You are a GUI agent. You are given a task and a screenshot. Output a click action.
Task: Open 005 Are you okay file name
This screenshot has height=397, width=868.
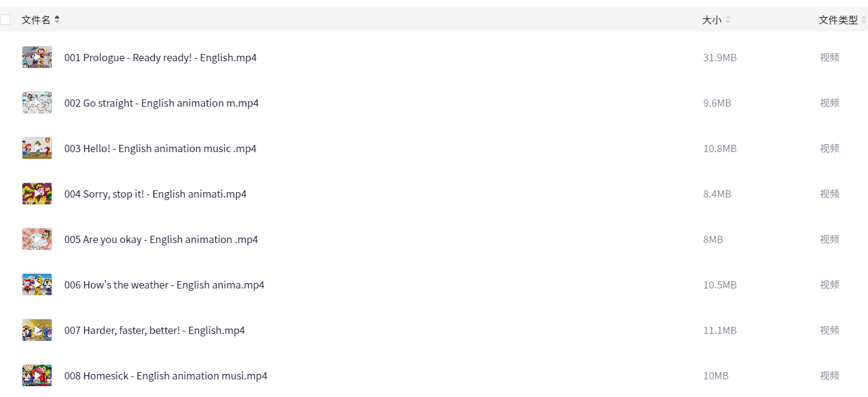tap(161, 239)
